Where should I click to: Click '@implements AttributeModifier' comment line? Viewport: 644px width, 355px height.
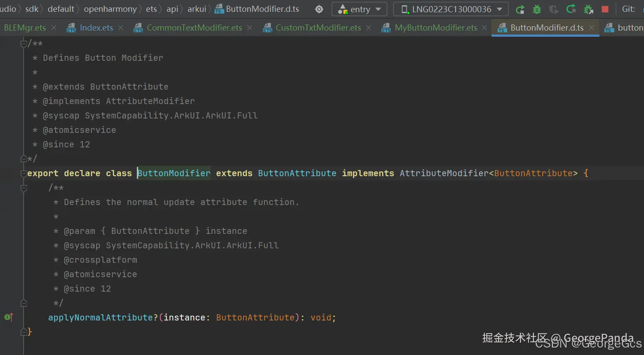118,101
